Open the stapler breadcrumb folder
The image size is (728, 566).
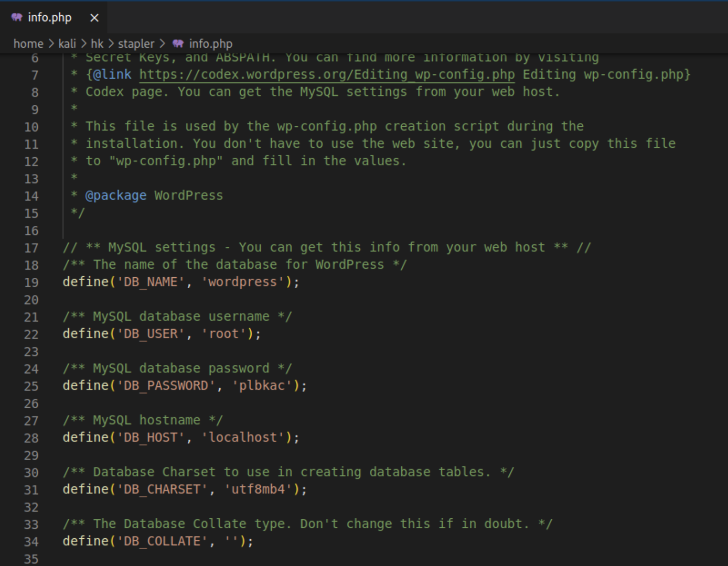(136, 43)
